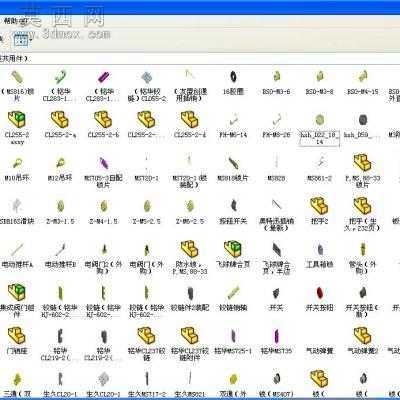This screenshot has height=400, width=400.
Task: Select the Z-M3-1.5 part file
Action: click(x=60, y=207)
